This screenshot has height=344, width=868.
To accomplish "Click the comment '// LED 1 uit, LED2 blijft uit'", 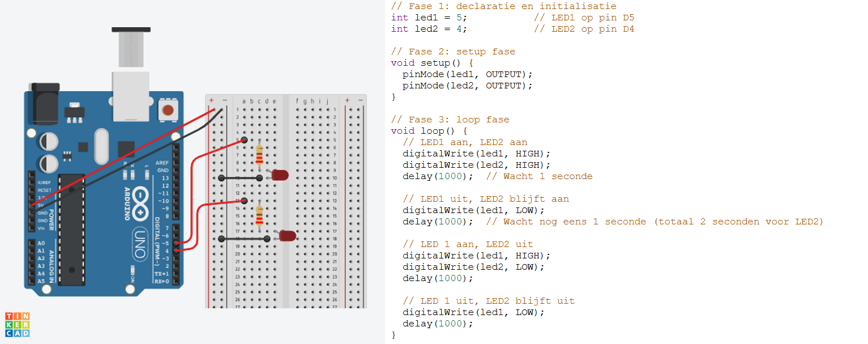I will (489, 301).
